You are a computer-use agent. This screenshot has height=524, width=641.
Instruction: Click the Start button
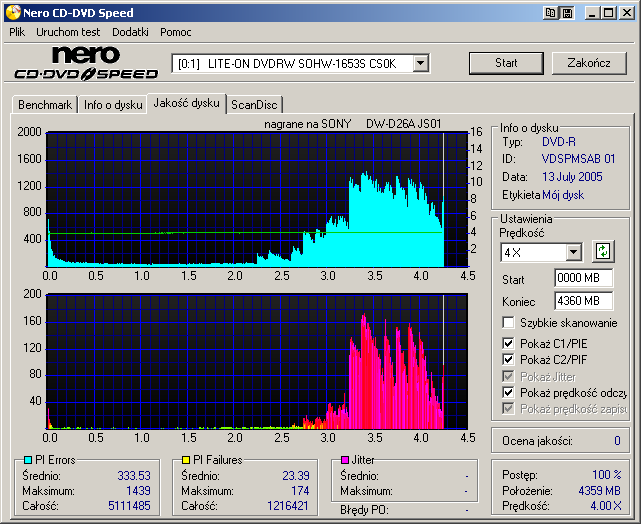tap(506, 63)
